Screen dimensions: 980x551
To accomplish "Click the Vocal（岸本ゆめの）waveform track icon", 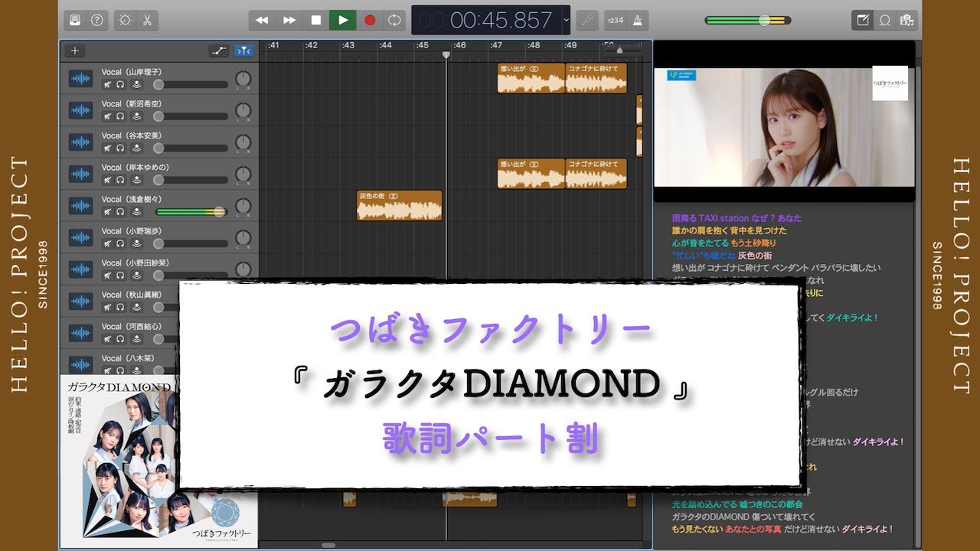I will 80,174.
